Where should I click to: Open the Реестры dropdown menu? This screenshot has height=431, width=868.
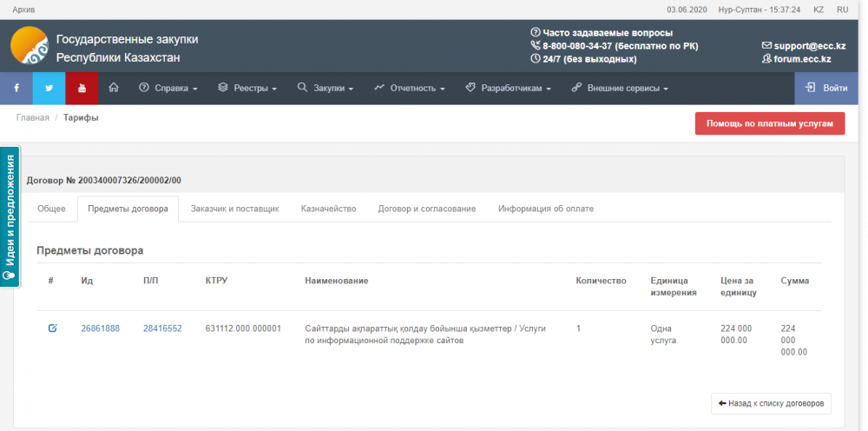coord(247,88)
